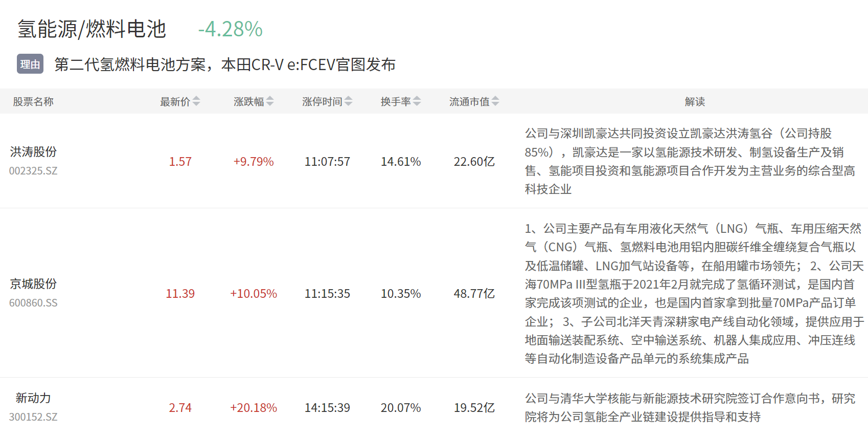868x436 pixels.
Task: Select the 股票名称 column header
Action: [x=33, y=102]
